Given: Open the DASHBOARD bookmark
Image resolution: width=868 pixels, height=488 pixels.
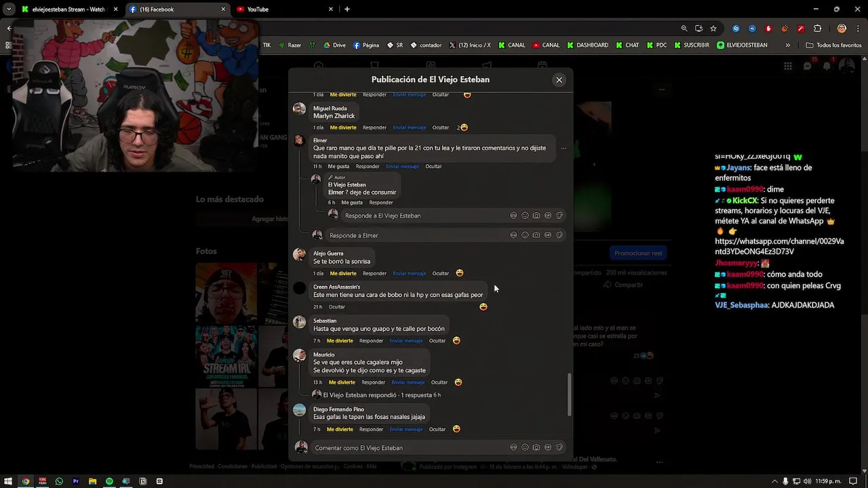Looking at the screenshot, I should click(x=587, y=45).
